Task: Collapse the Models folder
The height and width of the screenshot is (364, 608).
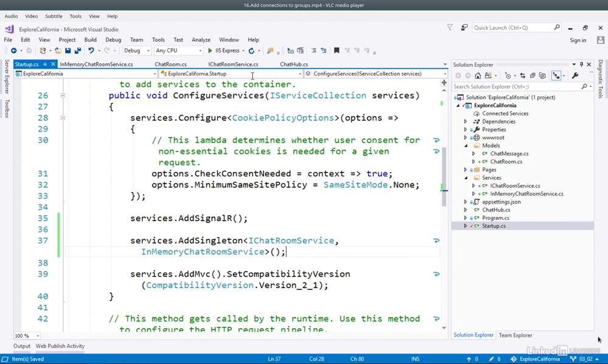Action: coord(466,146)
